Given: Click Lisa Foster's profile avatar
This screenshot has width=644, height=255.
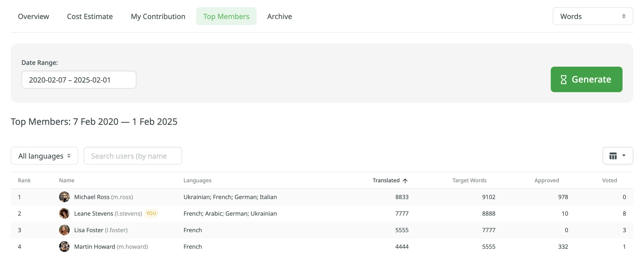Looking at the screenshot, I should point(64,230).
